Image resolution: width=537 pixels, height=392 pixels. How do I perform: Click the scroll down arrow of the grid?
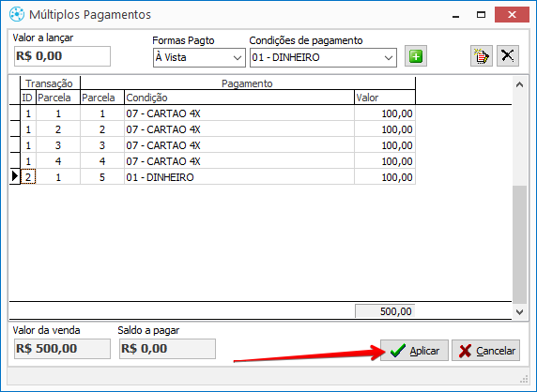point(519,311)
